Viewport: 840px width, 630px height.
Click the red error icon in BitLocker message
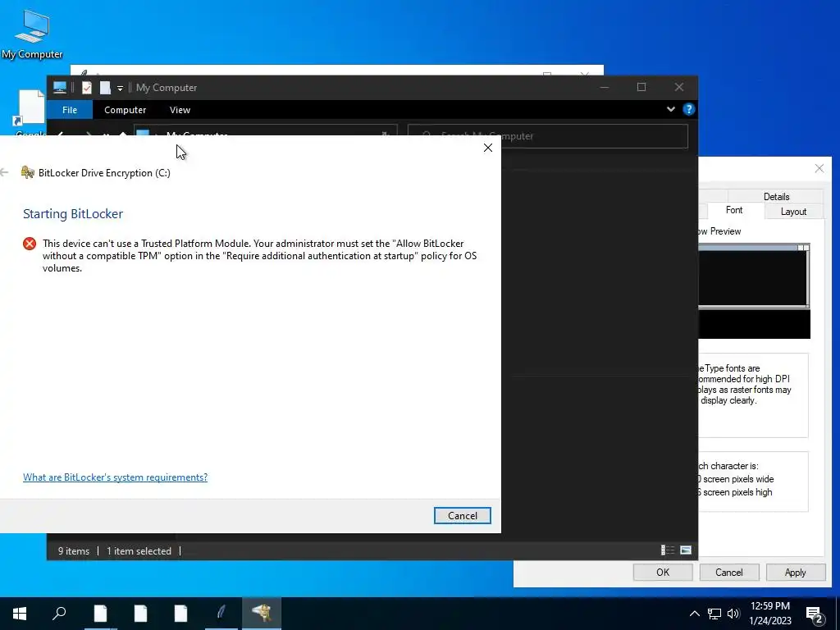30,244
